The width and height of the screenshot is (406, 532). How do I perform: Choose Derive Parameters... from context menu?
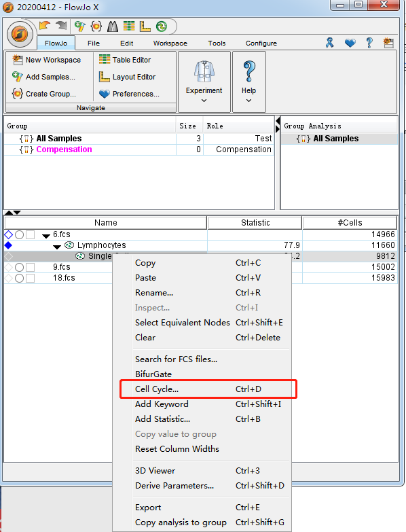pos(202,486)
